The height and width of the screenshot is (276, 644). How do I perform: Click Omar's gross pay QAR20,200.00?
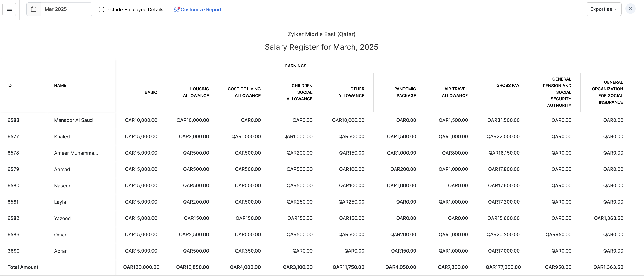click(x=503, y=235)
